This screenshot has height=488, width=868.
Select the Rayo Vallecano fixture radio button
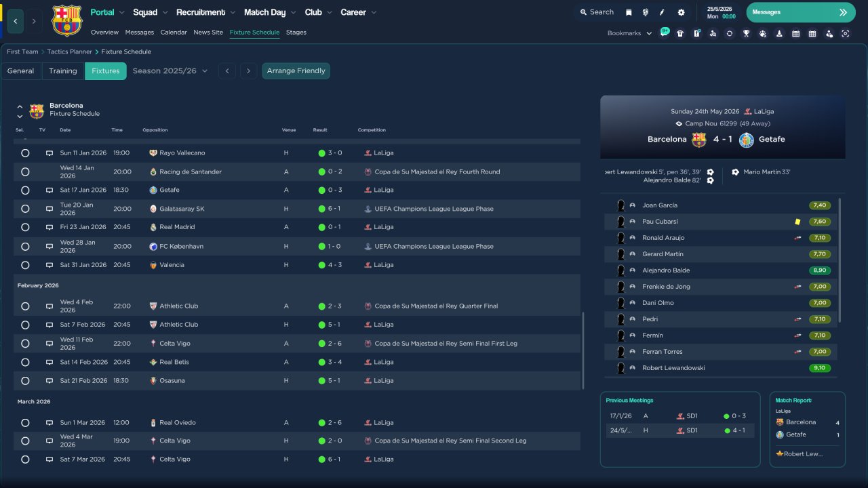[x=25, y=153]
